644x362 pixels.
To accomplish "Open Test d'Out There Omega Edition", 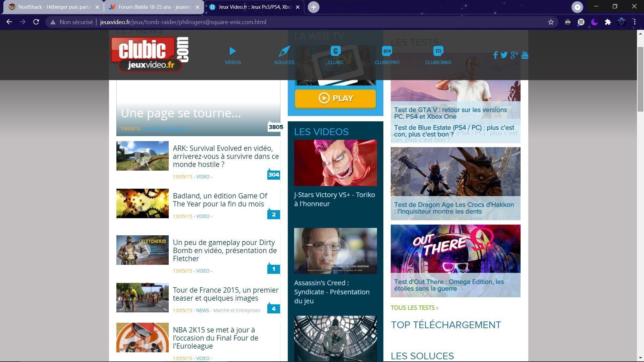I will pos(449,285).
